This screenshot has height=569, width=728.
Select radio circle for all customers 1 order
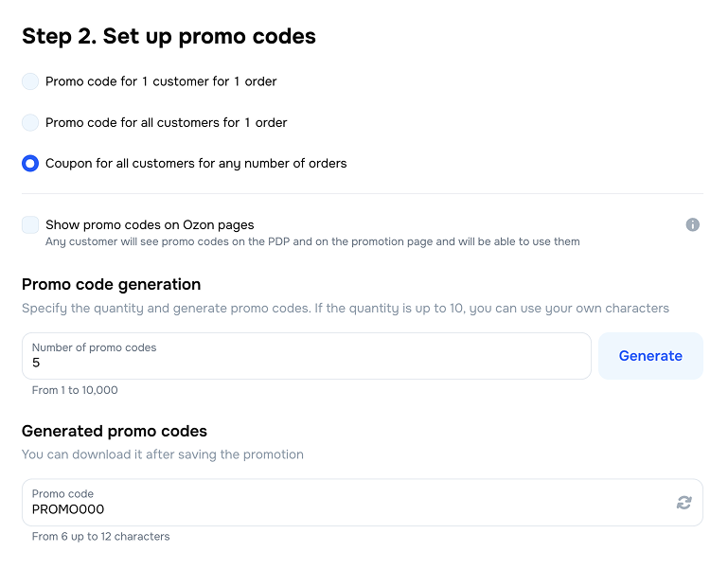click(x=30, y=123)
